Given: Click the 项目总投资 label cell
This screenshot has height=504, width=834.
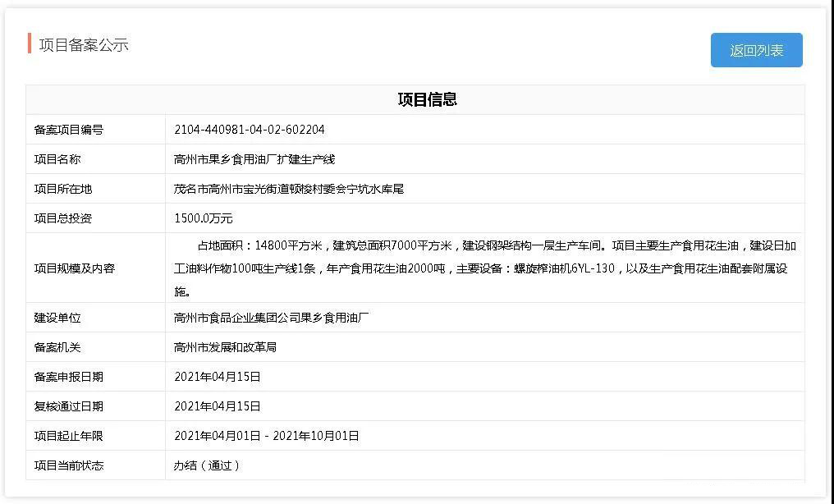Looking at the screenshot, I should [96, 218].
